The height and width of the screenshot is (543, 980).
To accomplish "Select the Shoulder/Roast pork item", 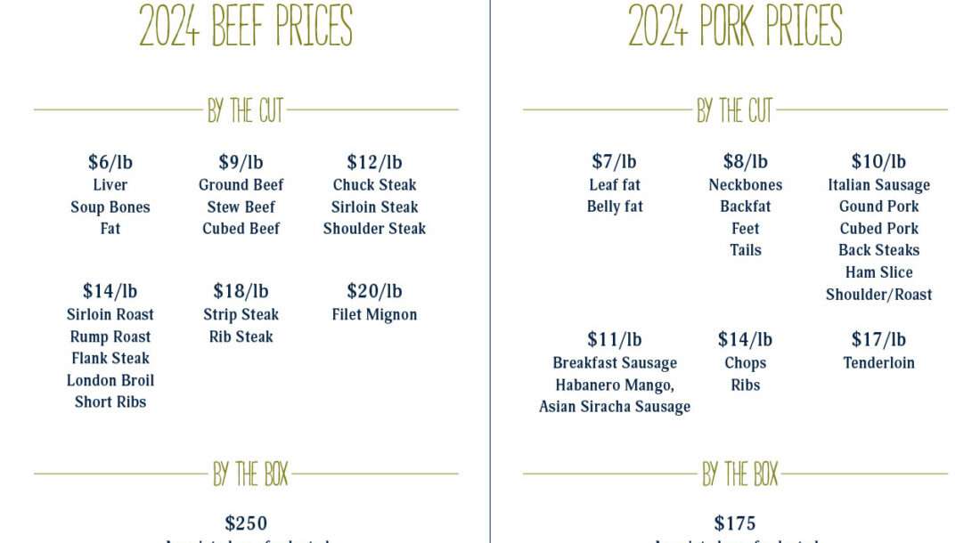I will coord(878,295).
